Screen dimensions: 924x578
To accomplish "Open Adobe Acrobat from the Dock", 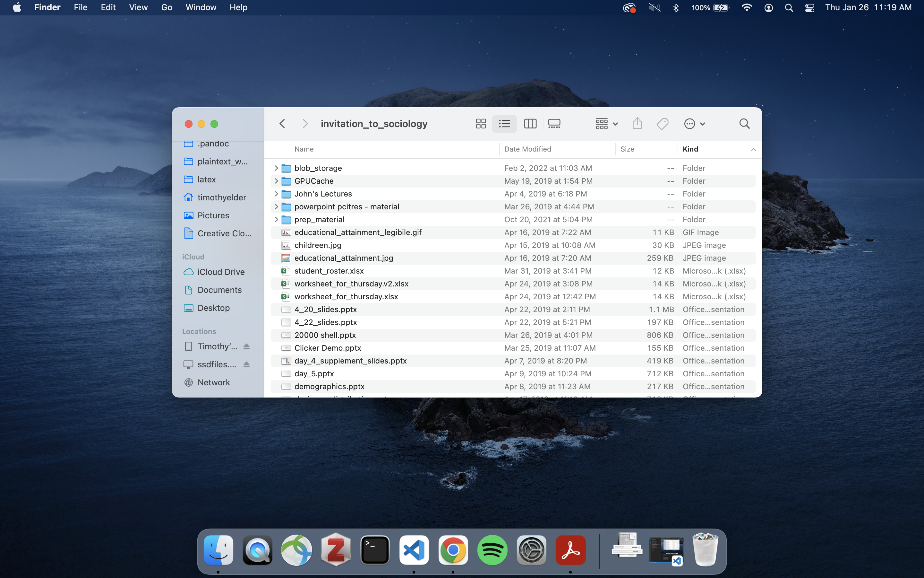I will pyautogui.click(x=570, y=550).
